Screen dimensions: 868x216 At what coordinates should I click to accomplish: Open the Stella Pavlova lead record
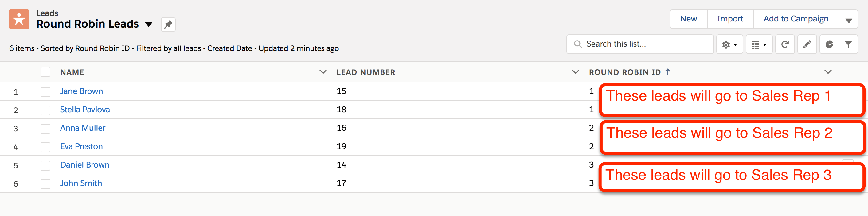tap(85, 110)
